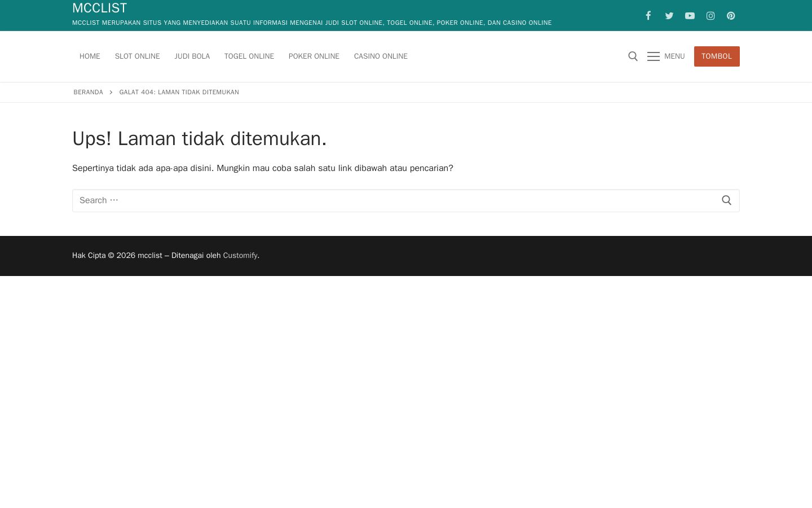Go to the HOME menu item
812x508 pixels.
click(90, 56)
